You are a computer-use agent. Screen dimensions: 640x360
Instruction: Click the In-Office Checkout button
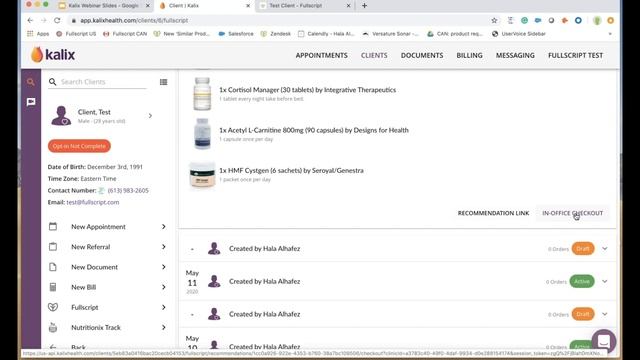[x=572, y=213]
